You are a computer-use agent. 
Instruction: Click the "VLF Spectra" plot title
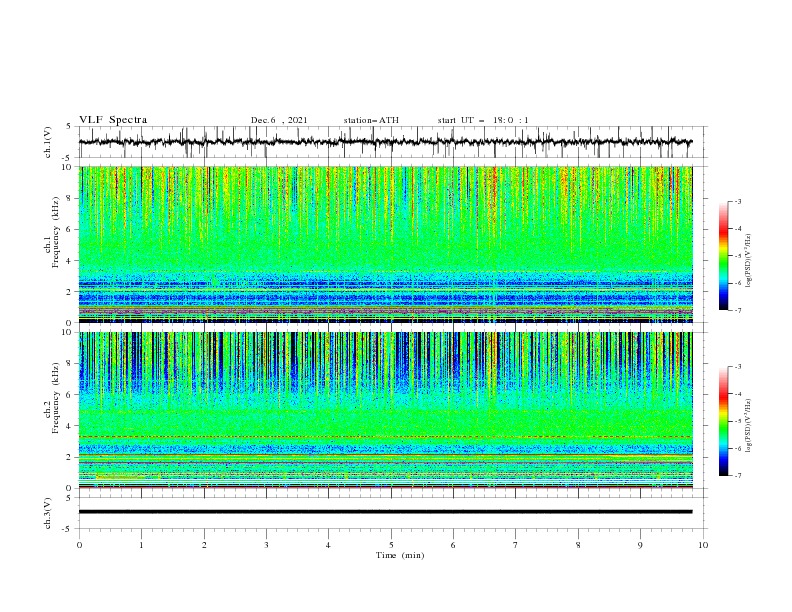[x=113, y=120]
